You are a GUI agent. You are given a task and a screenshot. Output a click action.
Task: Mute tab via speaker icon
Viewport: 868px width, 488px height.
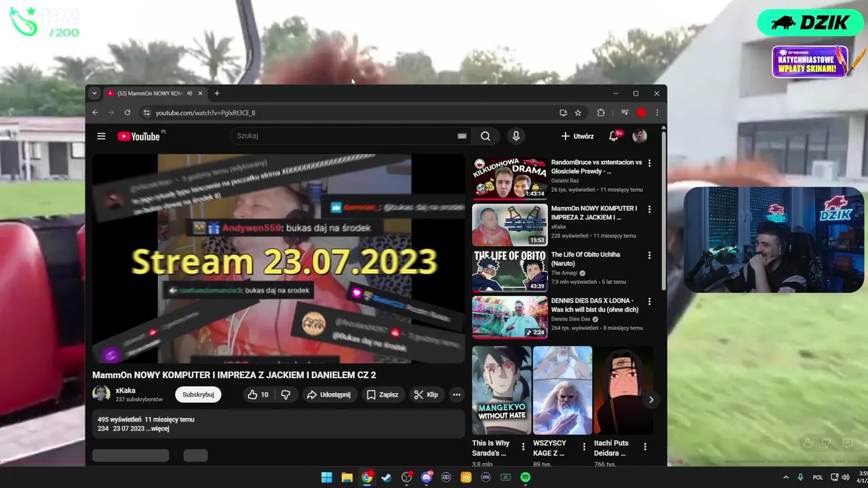point(190,94)
